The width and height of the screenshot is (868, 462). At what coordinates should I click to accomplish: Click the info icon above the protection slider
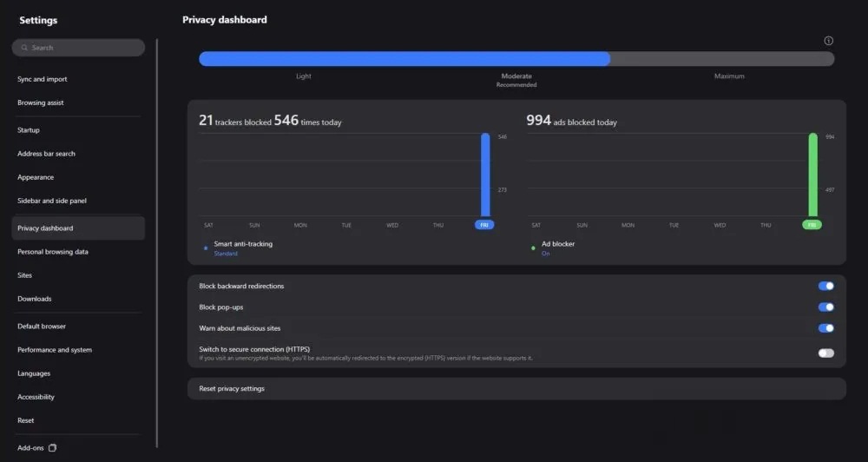828,41
